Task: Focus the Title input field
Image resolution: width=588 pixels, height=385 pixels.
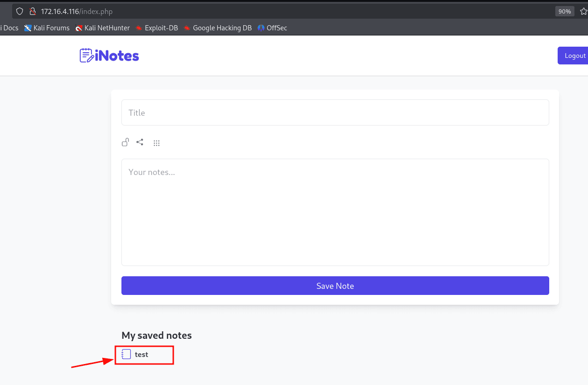Action: (x=335, y=112)
